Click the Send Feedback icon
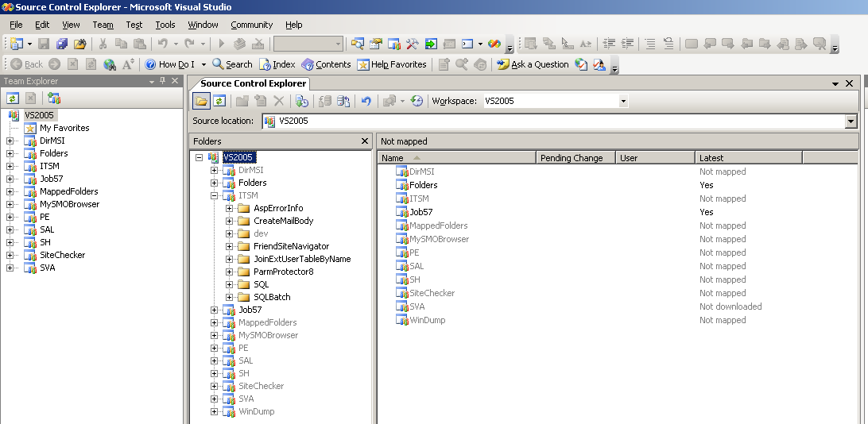 [599, 64]
